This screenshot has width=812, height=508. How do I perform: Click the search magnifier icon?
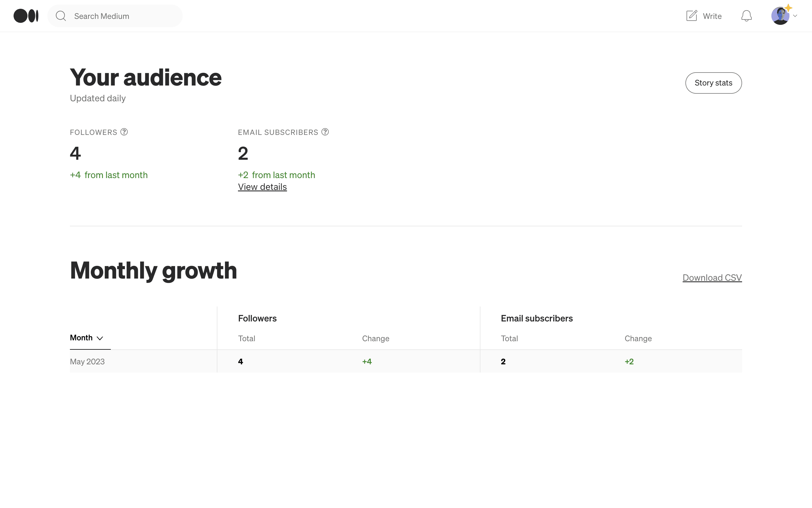(x=61, y=16)
